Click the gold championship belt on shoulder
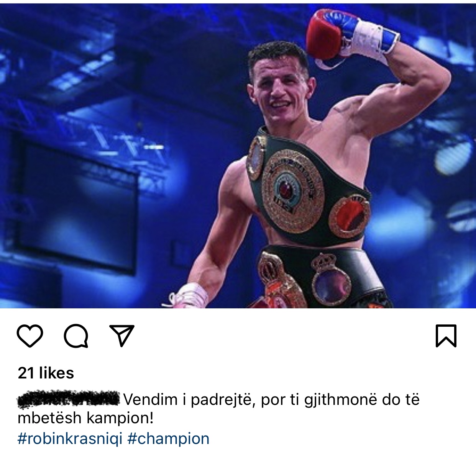This screenshot has height=452, width=476. click(293, 192)
